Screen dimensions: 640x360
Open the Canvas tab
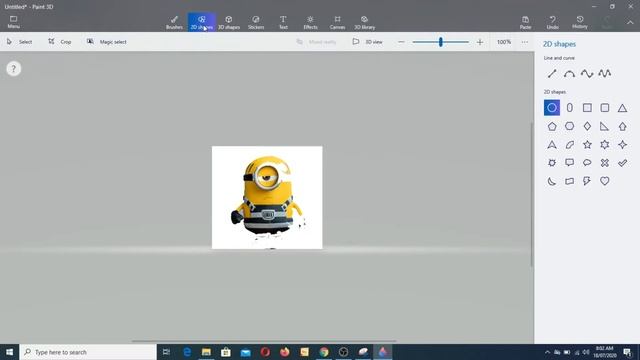click(337, 22)
